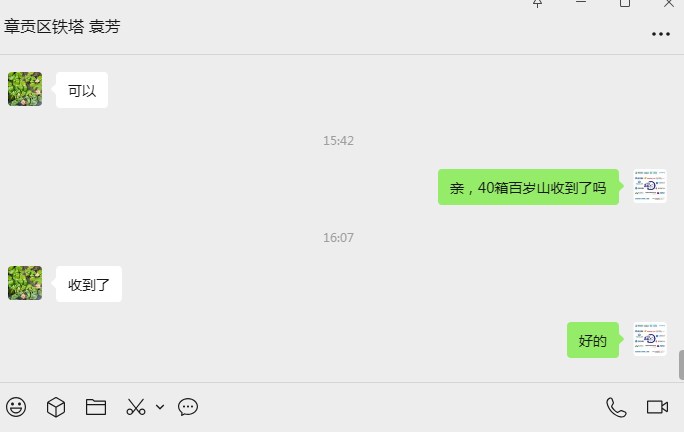This screenshot has height=432, width=684.
Task: Click contact avatar beside 收到了 message
Action: coord(25,283)
